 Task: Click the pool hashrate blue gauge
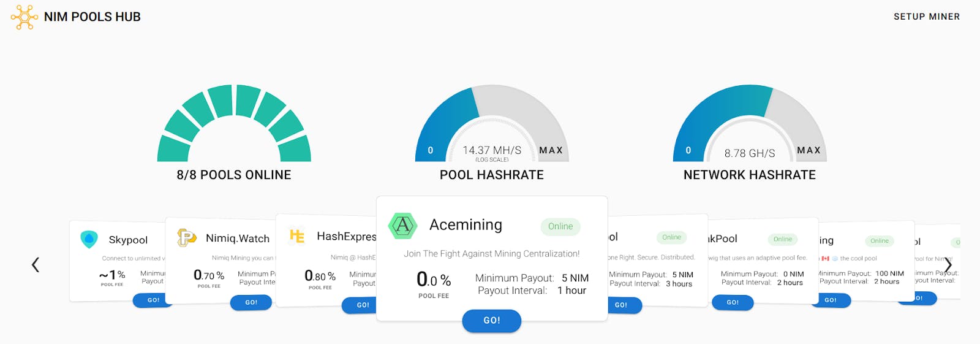[x=444, y=123]
